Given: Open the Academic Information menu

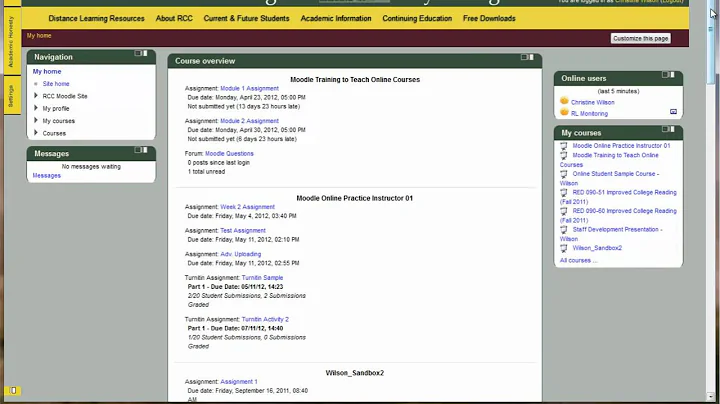Looking at the screenshot, I should [336, 18].
